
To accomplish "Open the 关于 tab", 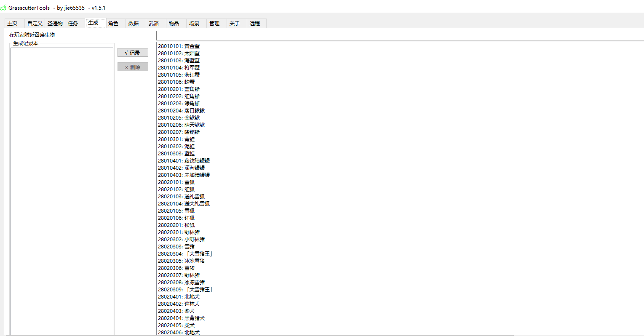I will click(235, 24).
